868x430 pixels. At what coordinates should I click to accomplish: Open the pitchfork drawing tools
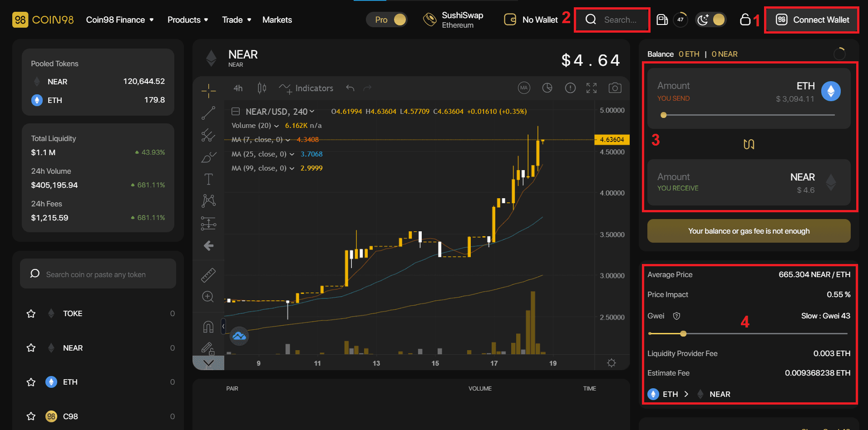(208, 135)
